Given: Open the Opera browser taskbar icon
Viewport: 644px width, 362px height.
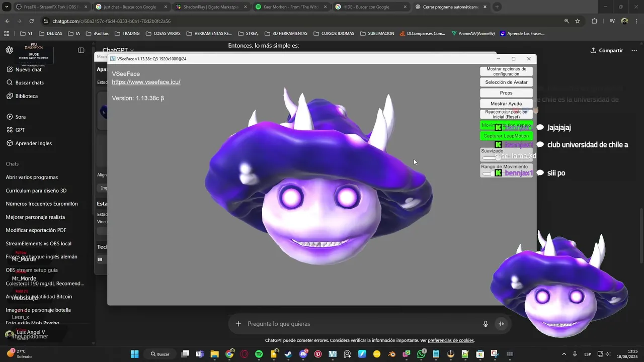Looking at the screenshot, I should pos(245,354).
